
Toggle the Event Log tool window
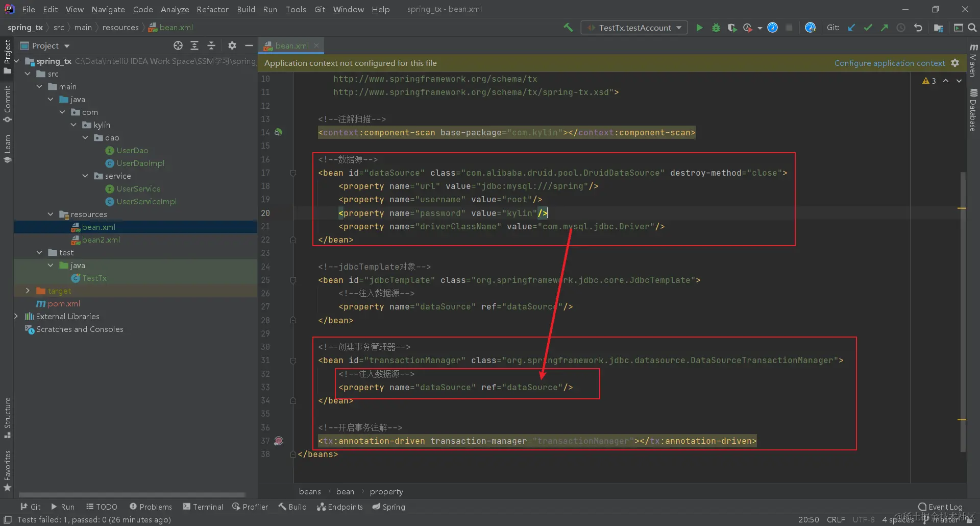[x=940, y=507]
